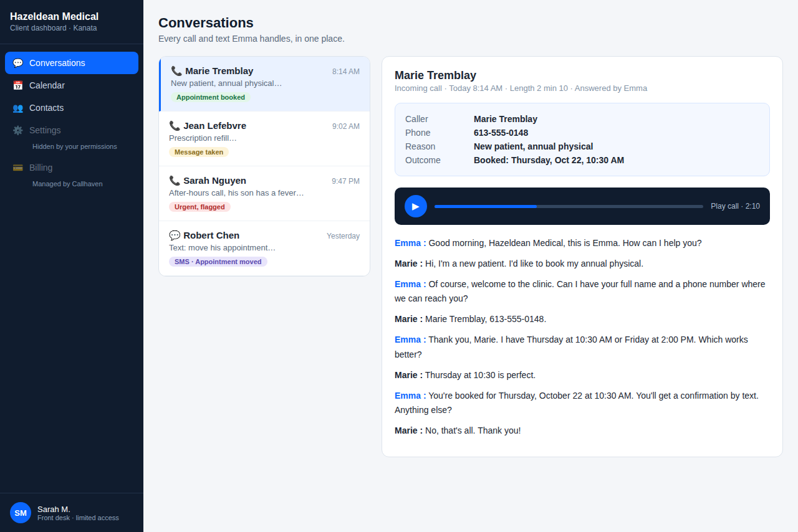Click the Billing card icon
Screen dimensions: 798x532
pos(17,168)
